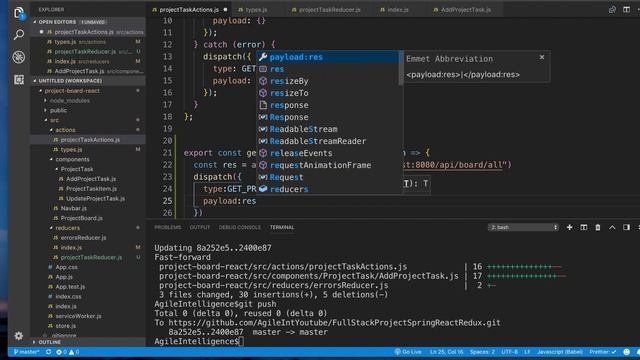Kill the terminal with trash icon
This screenshot has height=360, width=640.
(598, 227)
